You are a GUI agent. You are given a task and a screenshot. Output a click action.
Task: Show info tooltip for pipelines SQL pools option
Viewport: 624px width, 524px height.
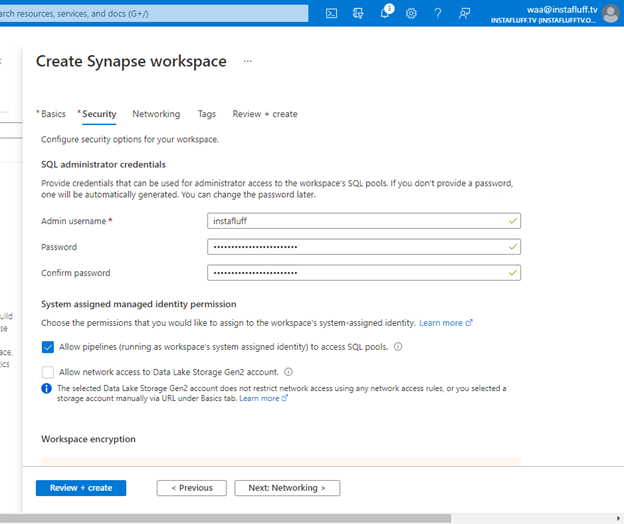pyautogui.click(x=398, y=347)
